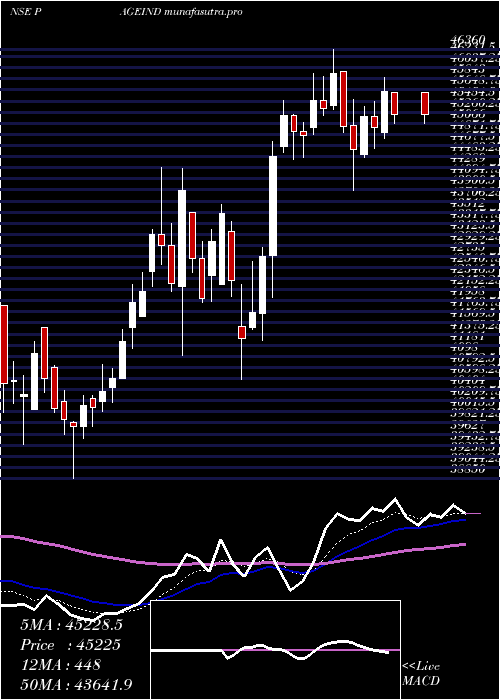Click the '12MA : 448' reading
500x700 pixels.
60,665
